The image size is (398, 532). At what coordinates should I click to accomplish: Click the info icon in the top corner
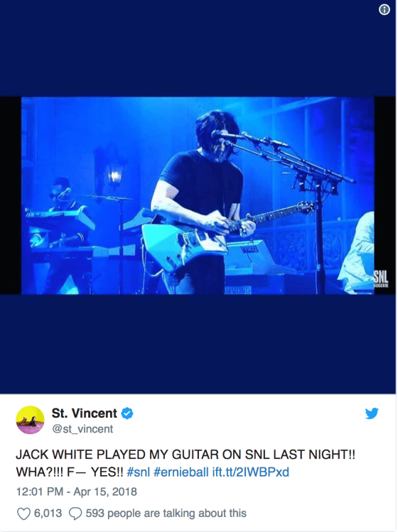384,9
